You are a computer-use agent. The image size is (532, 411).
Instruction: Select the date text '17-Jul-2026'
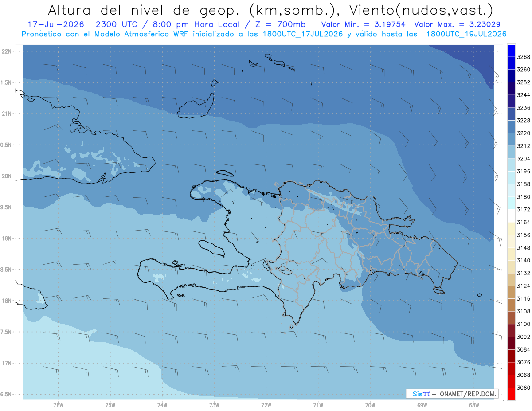pos(56,24)
